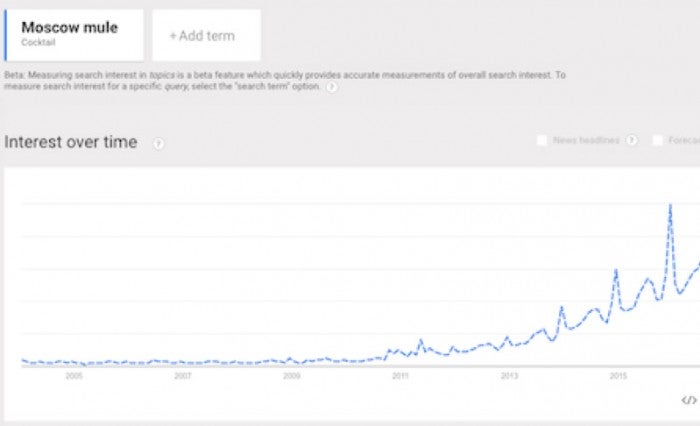Click the 2013 label on time axis

coord(509,377)
